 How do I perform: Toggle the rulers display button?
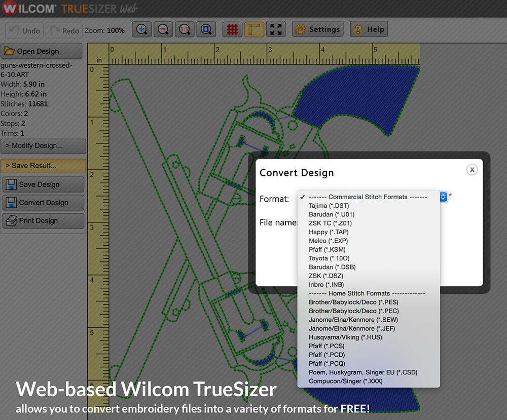click(x=254, y=29)
